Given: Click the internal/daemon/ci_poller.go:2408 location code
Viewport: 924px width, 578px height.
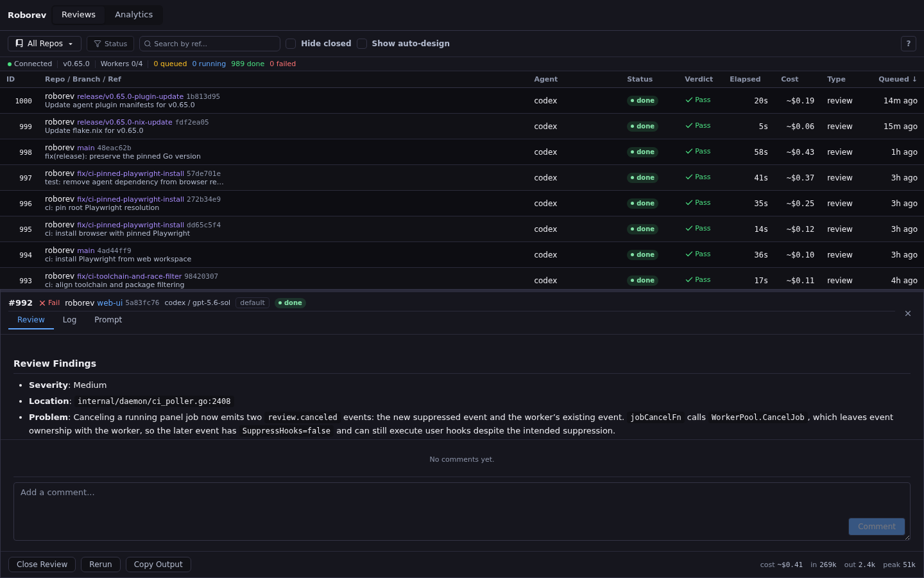Looking at the screenshot, I should (154, 401).
